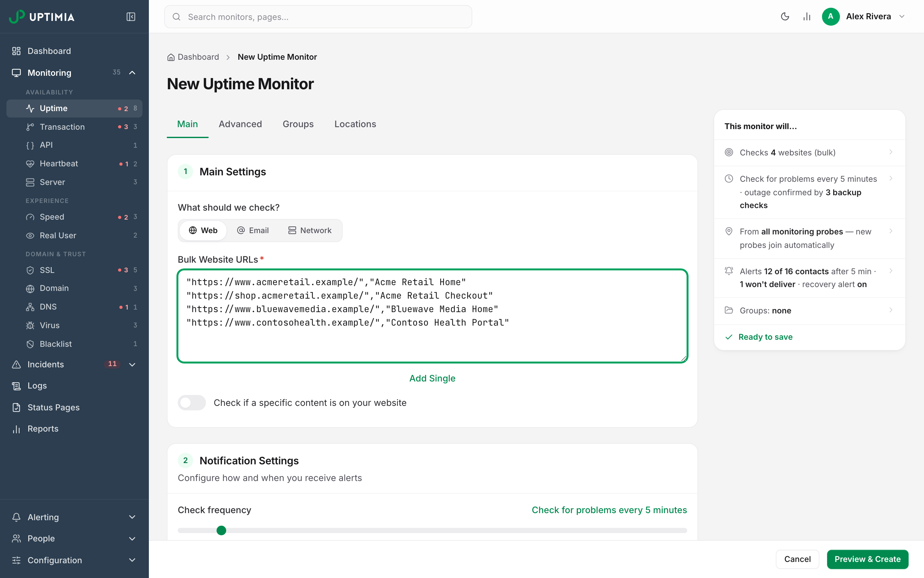Image resolution: width=924 pixels, height=578 pixels.
Task: Select Email check type
Action: (x=253, y=230)
